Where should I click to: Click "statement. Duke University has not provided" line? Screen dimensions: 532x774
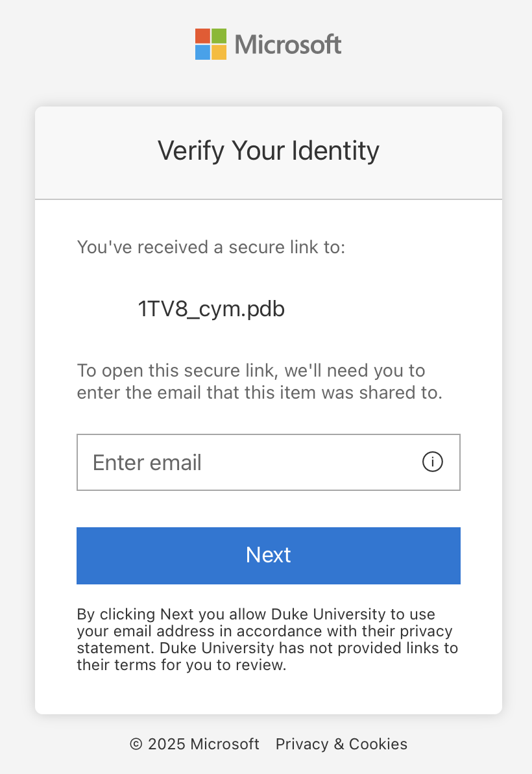267,648
